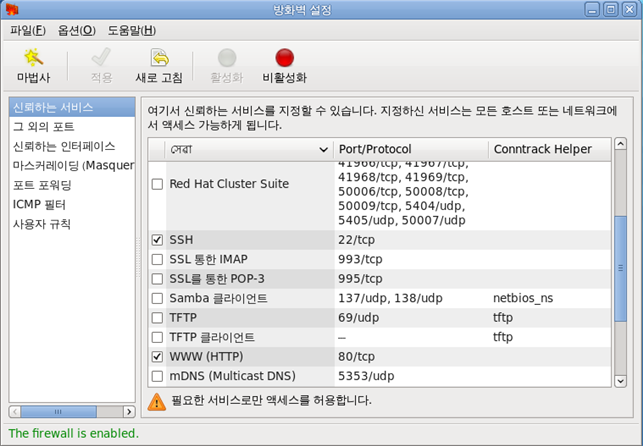Click the warning triangle icon
Viewport: 643px width, 446px height.
(157, 402)
